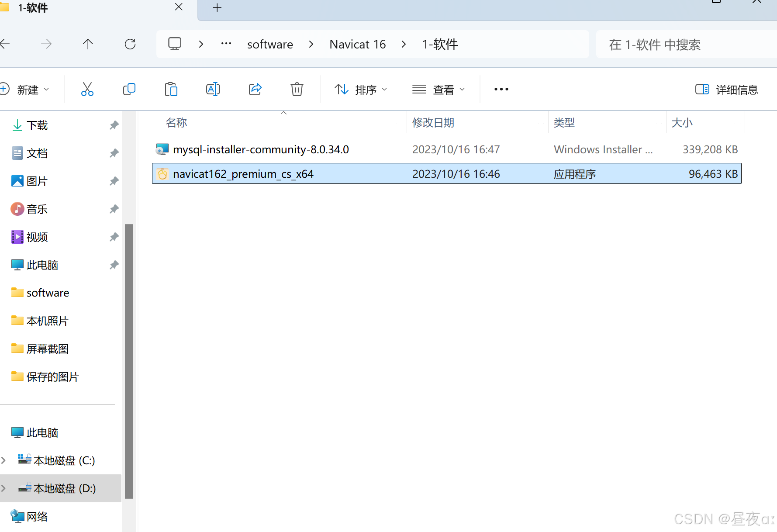Open a new tab with plus button
The height and width of the screenshot is (532, 777).
pyautogui.click(x=217, y=7)
